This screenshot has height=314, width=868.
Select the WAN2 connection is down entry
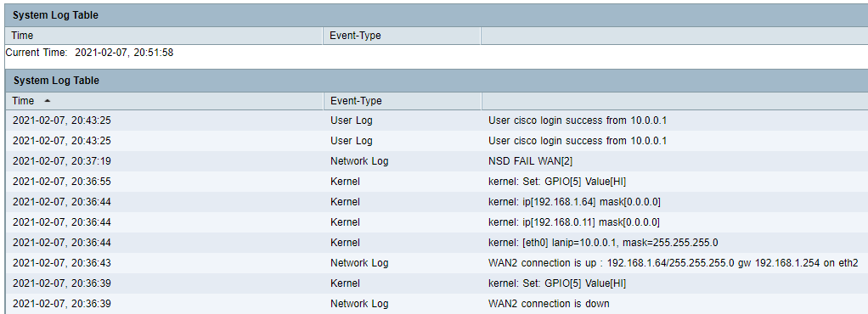(x=549, y=304)
